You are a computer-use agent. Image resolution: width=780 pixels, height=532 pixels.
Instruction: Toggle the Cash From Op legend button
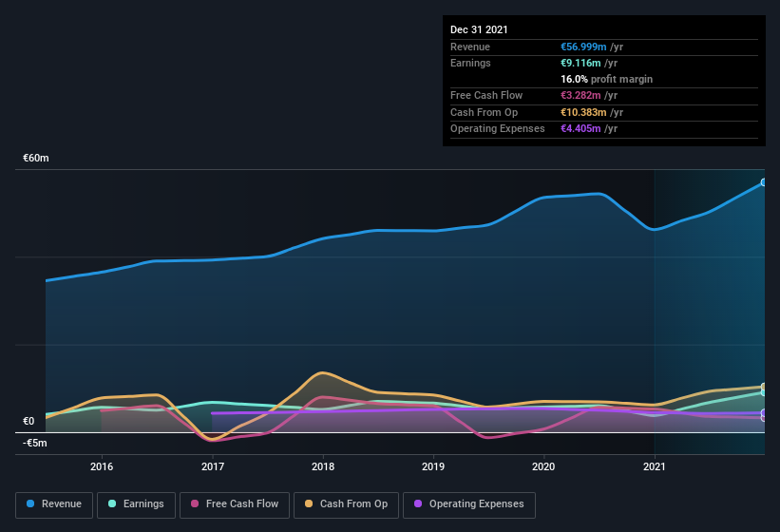pos(346,504)
